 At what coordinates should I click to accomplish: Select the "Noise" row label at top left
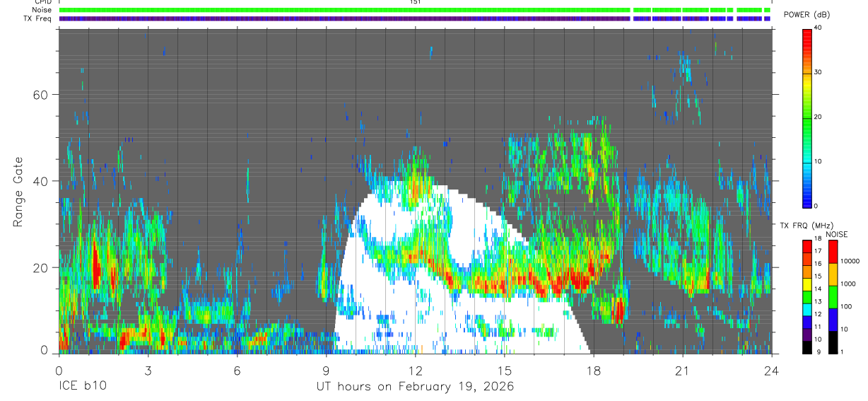point(42,10)
